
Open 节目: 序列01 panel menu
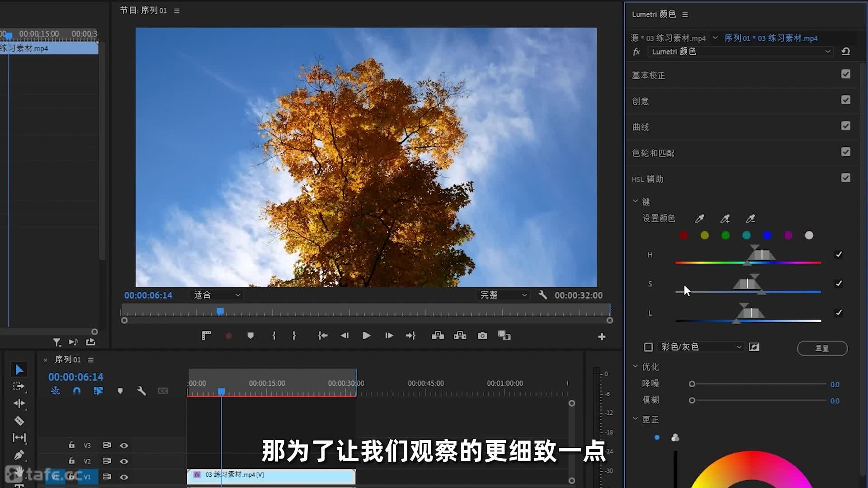tap(177, 10)
